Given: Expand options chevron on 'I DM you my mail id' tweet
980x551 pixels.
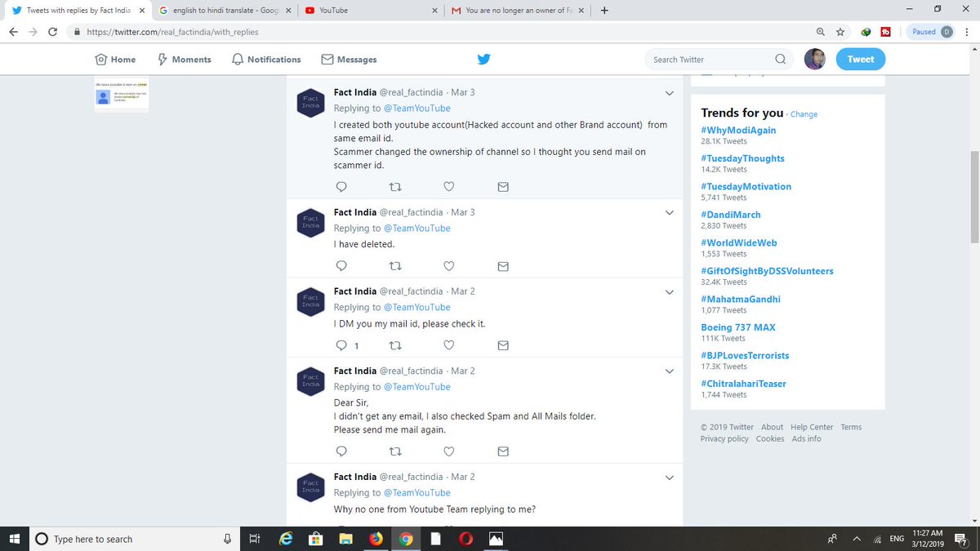Looking at the screenshot, I should (x=670, y=292).
